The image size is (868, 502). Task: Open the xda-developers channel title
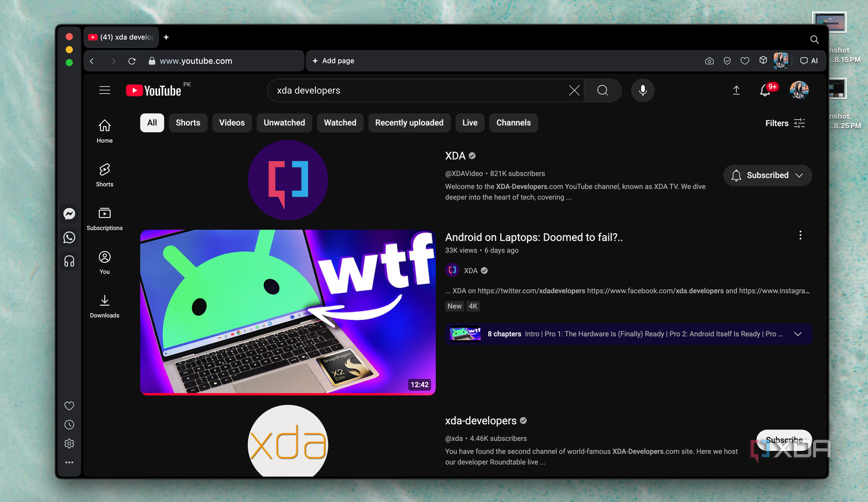click(481, 421)
